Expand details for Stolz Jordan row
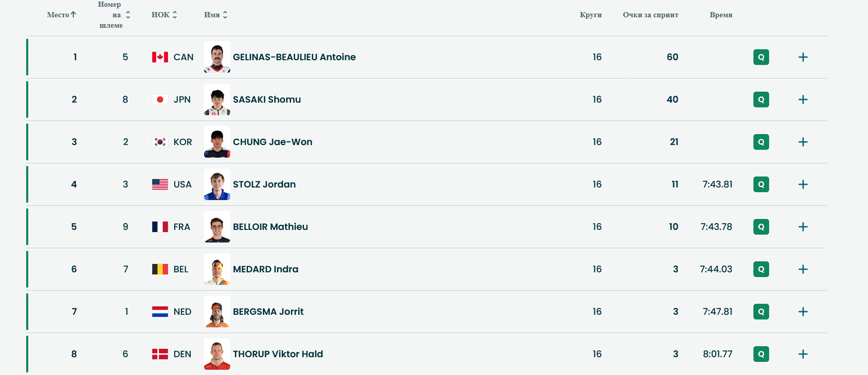Screen dimensions: 868x375 coord(803,184)
